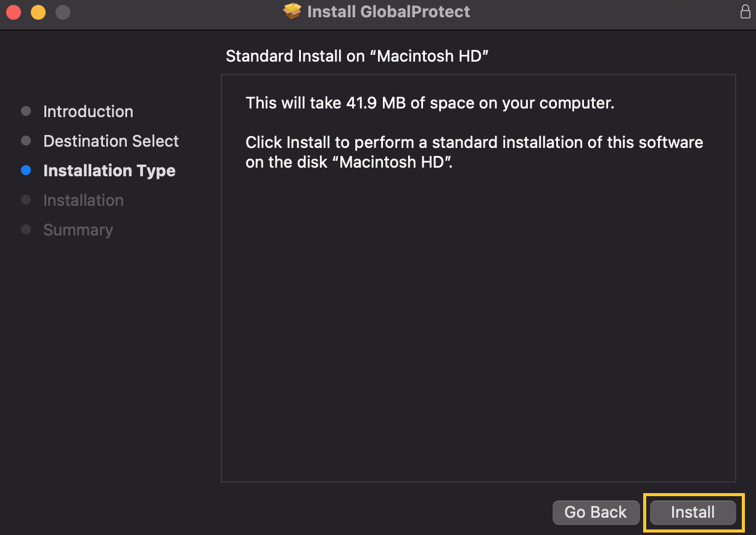Image resolution: width=756 pixels, height=535 pixels.
Task: Select the Destination Select step
Action: (x=111, y=141)
